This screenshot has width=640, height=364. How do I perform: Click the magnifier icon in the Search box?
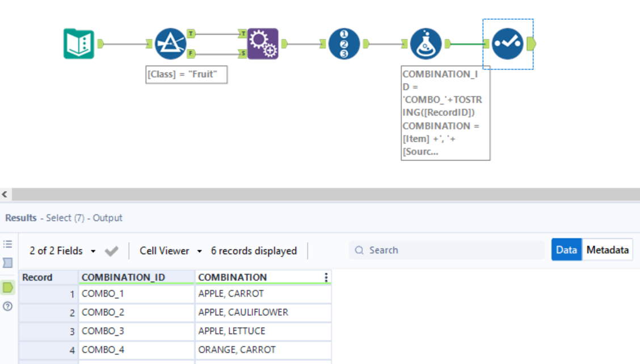(x=359, y=250)
